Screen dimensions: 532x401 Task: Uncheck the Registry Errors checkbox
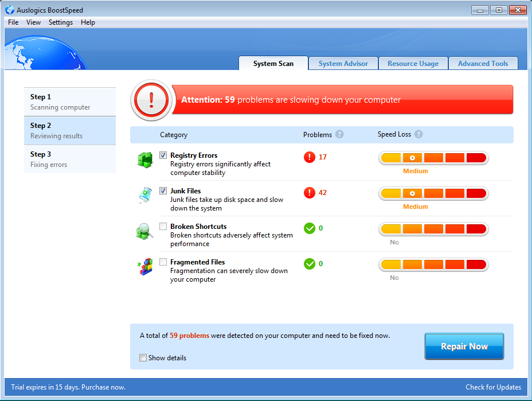point(163,155)
